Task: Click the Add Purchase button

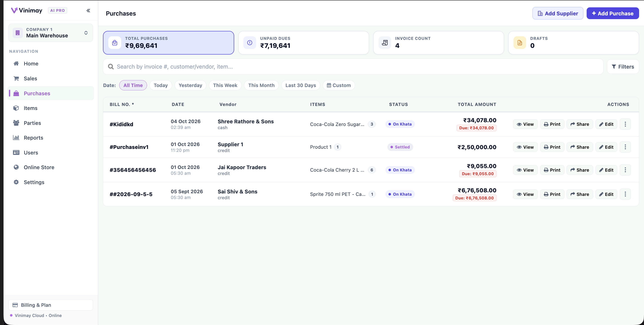Action: coord(613,13)
